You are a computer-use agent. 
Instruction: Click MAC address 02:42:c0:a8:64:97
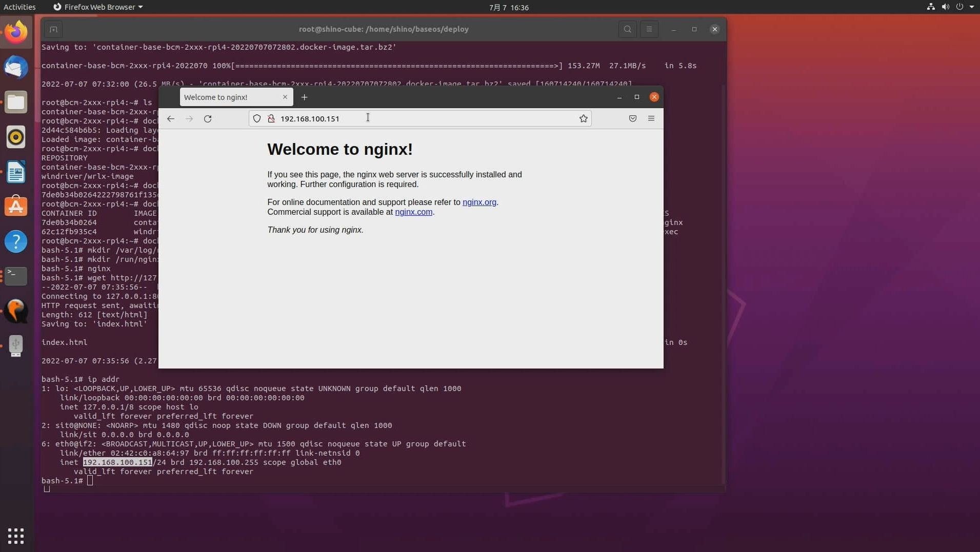[x=149, y=453]
